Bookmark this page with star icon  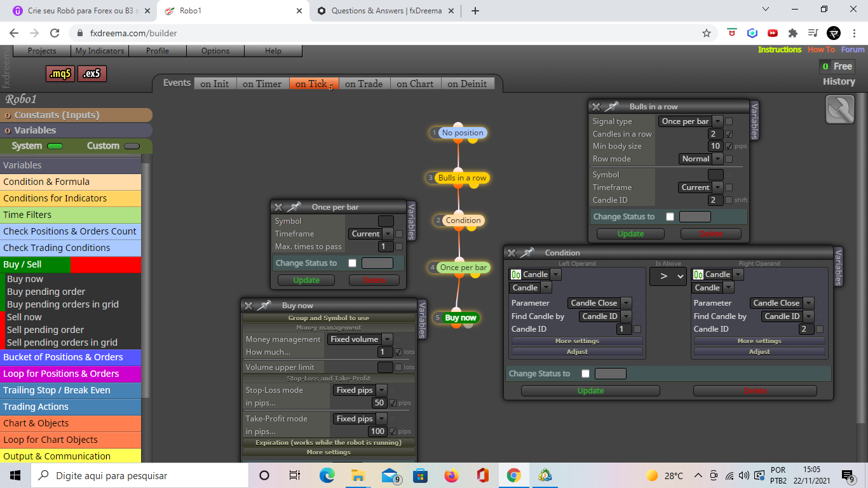coord(707,33)
